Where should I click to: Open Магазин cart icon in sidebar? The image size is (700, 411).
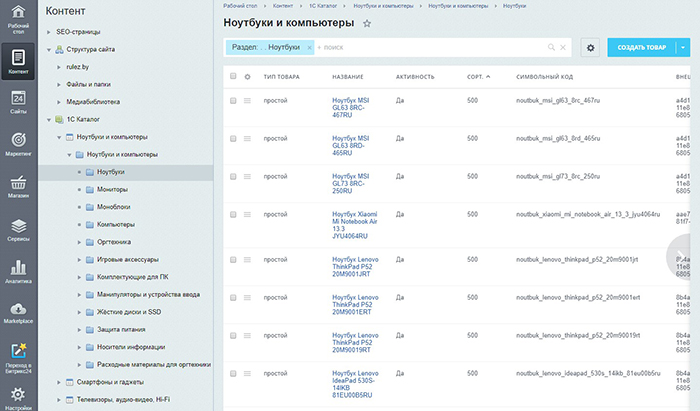pyautogui.click(x=18, y=188)
